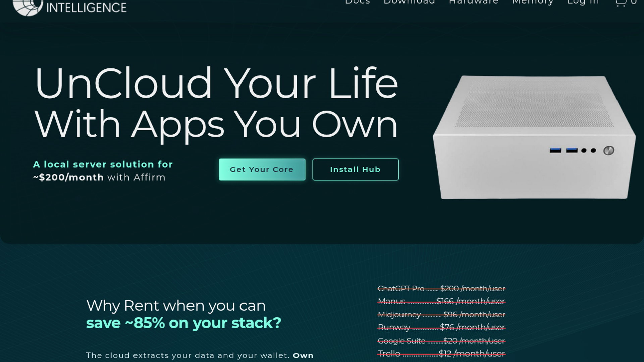Click the Midjourney $96 price line
The height and width of the screenshot is (362, 644).
coord(441,314)
